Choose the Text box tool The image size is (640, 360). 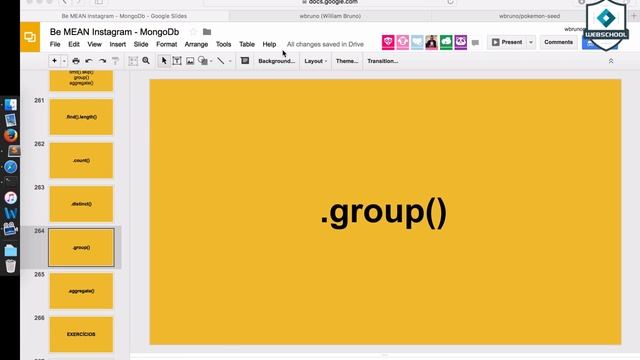pos(177,61)
